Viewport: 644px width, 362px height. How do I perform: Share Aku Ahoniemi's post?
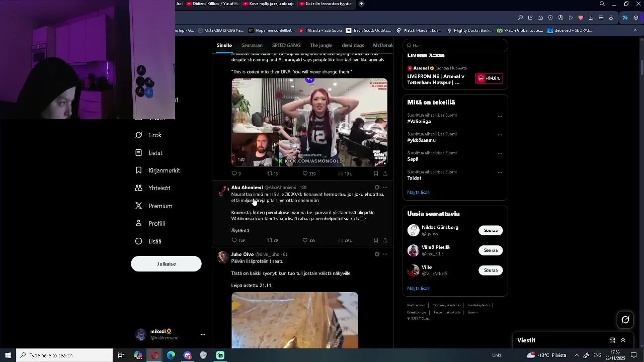click(385, 240)
